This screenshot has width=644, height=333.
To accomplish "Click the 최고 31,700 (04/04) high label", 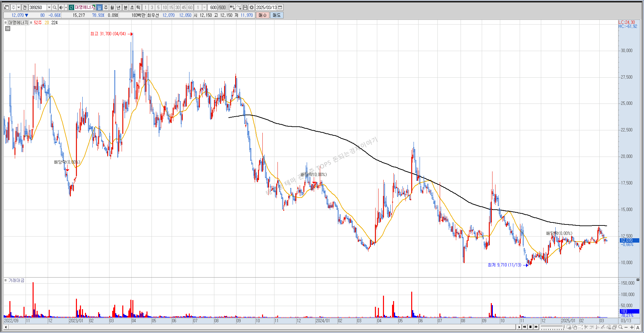I will (108, 34).
